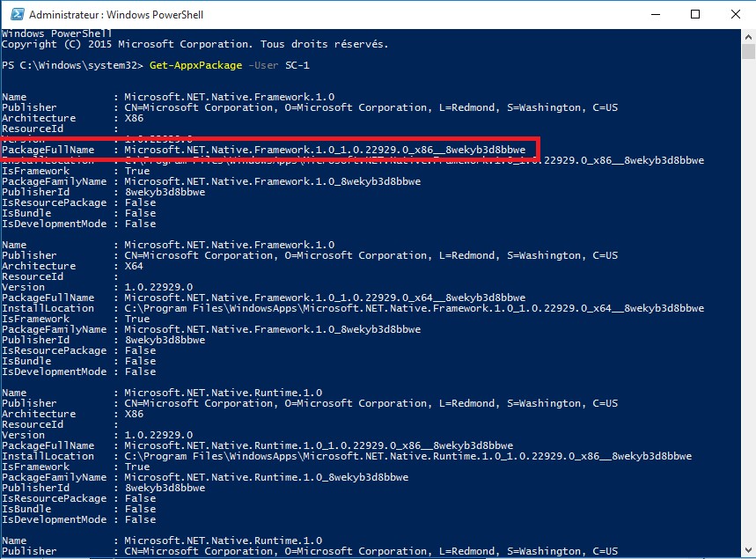Click the 'Windows PowerShell' banner line in console
Screen dimensions: 756x559
tap(48, 33)
